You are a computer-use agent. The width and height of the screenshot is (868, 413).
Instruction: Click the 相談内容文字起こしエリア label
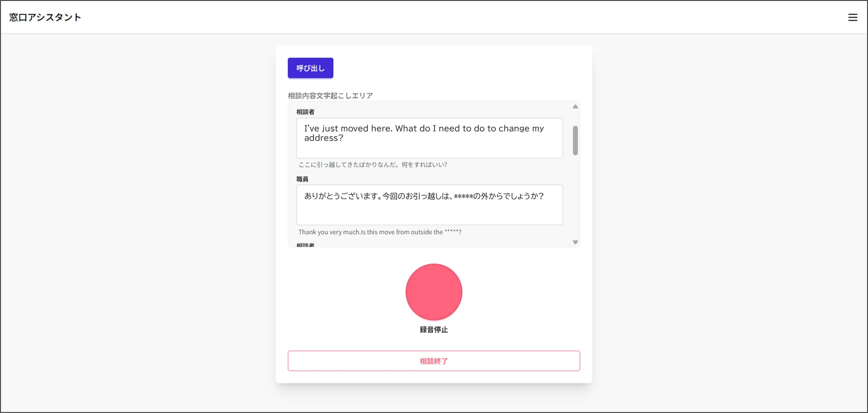point(330,96)
